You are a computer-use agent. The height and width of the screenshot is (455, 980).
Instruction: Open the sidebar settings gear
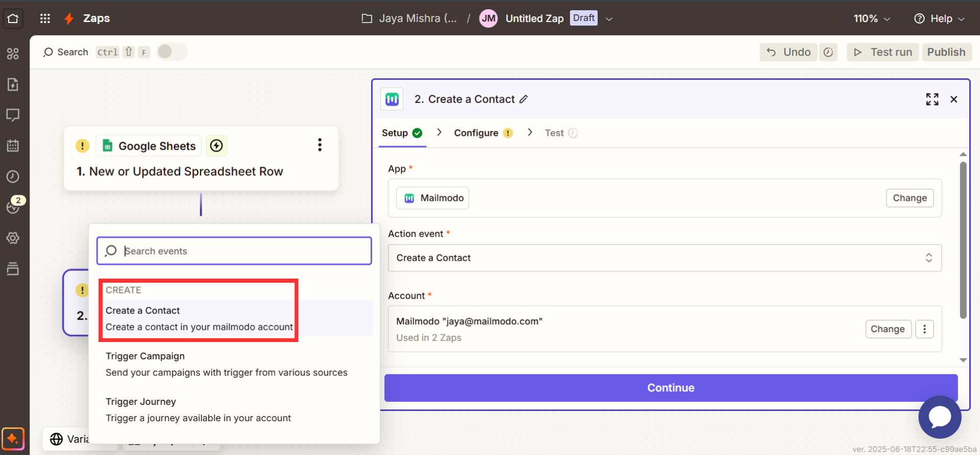[x=13, y=238]
